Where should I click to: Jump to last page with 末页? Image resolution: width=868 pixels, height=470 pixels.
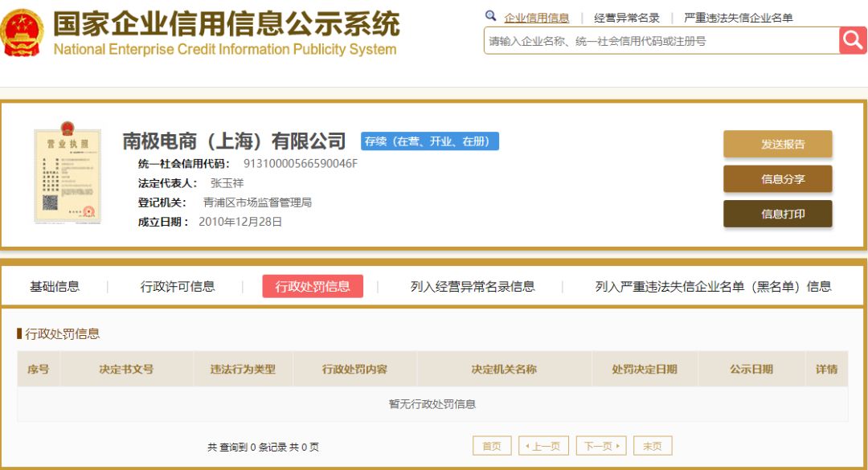pos(653,446)
